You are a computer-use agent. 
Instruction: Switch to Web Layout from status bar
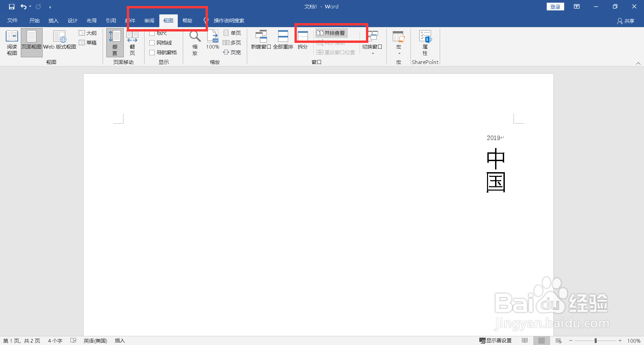click(x=558, y=341)
